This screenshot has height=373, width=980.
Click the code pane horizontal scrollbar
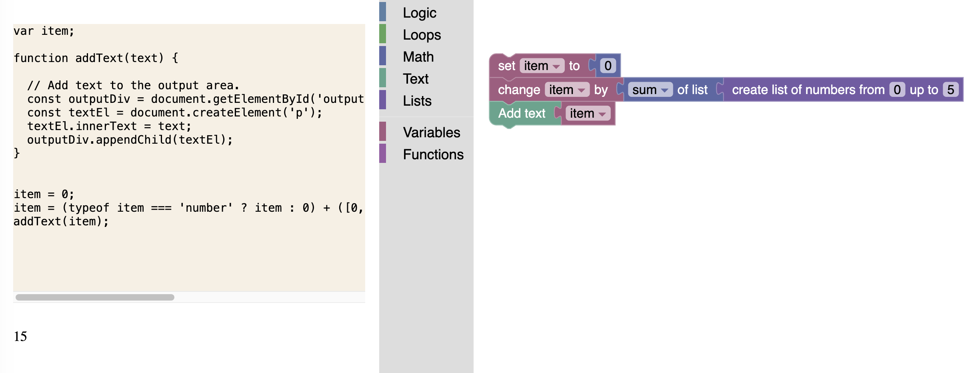pos(95,297)
